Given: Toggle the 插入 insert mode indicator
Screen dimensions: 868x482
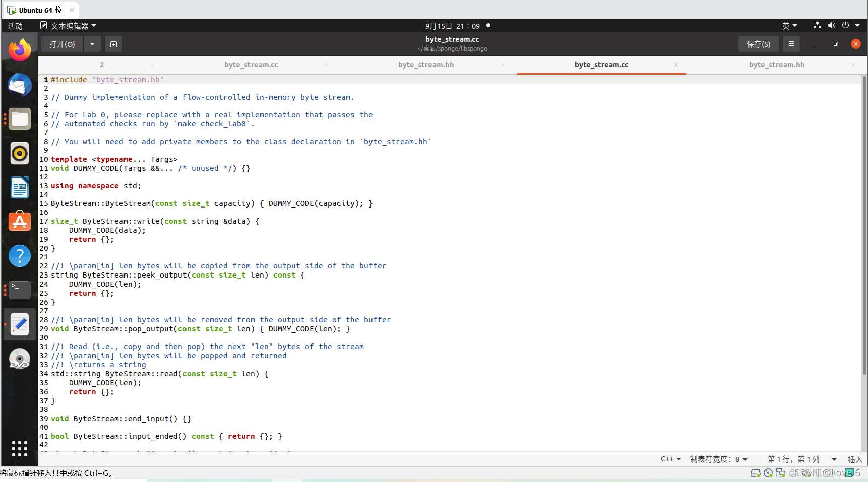Looking at the screenshot, I should click(855, 459).
